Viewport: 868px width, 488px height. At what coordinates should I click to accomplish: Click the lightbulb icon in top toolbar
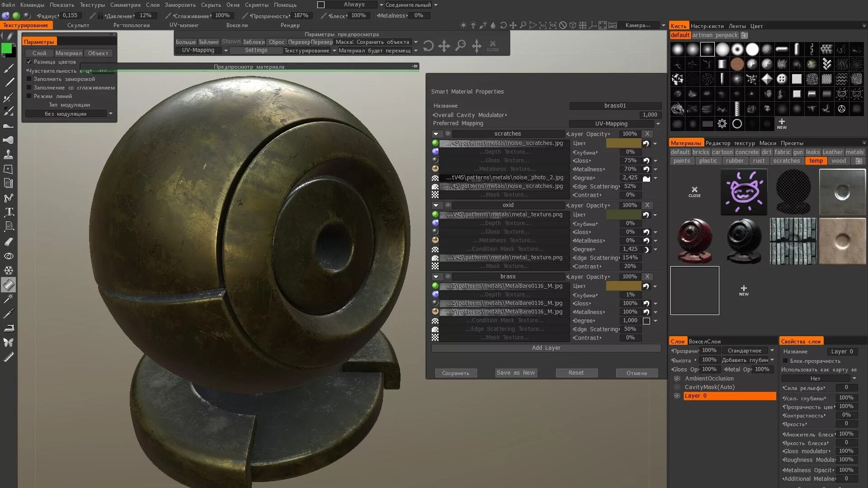(x=473, y=25)
